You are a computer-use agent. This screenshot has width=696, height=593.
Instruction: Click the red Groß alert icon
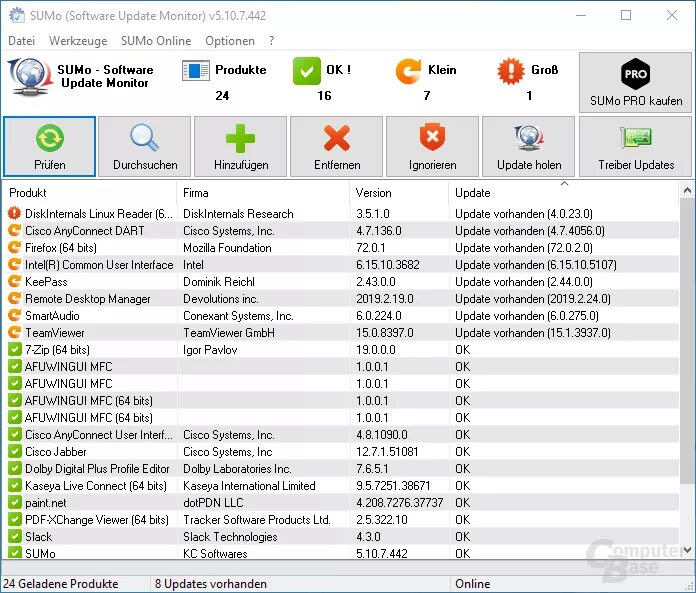coord(511,71)
